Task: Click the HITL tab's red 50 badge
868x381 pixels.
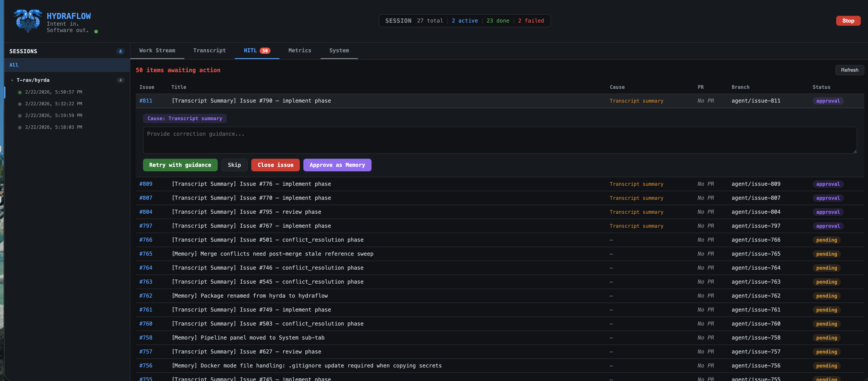Action: tap(265, 50)
